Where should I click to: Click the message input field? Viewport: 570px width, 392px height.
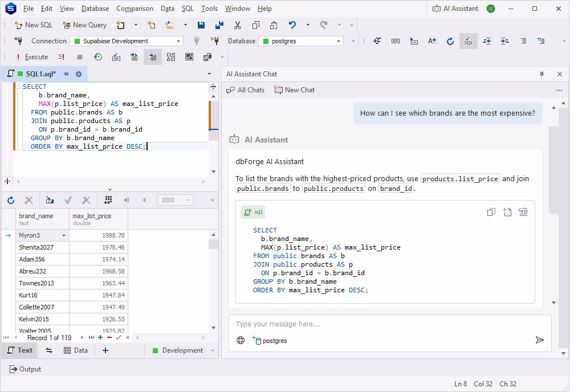[390, 324]
